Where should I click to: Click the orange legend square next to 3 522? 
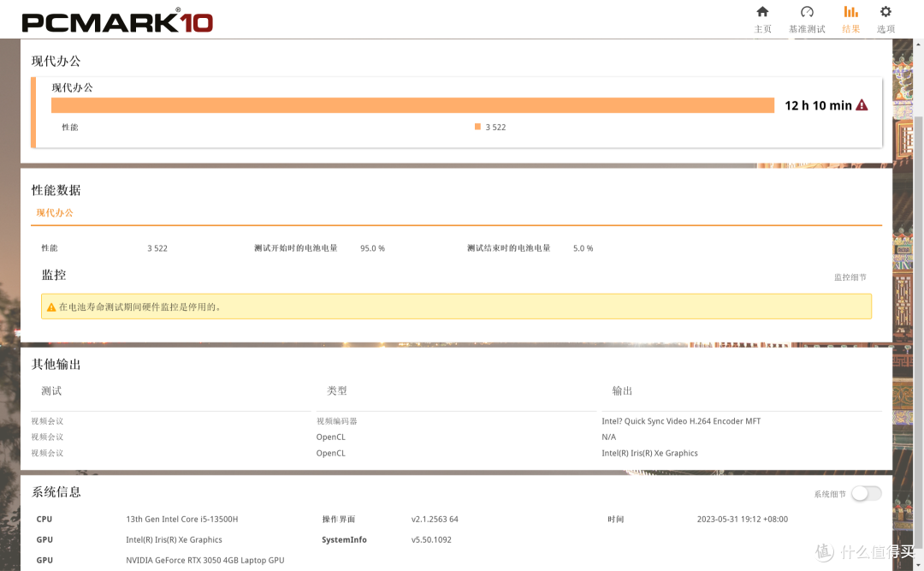pos(478,126)
